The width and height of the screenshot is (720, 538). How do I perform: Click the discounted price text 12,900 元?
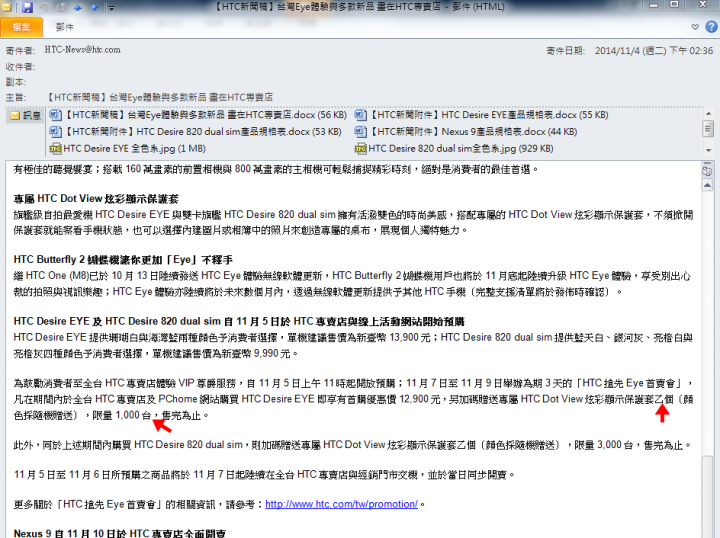point(420,399)
